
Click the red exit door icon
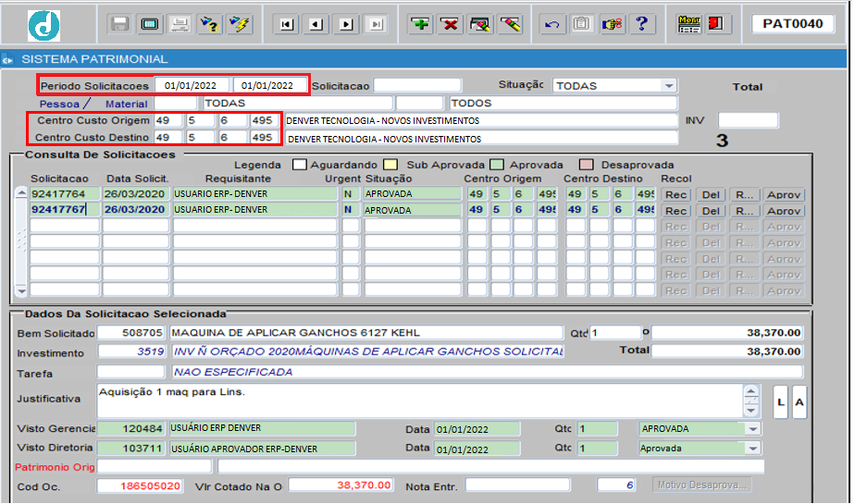(x=716, y=24)
